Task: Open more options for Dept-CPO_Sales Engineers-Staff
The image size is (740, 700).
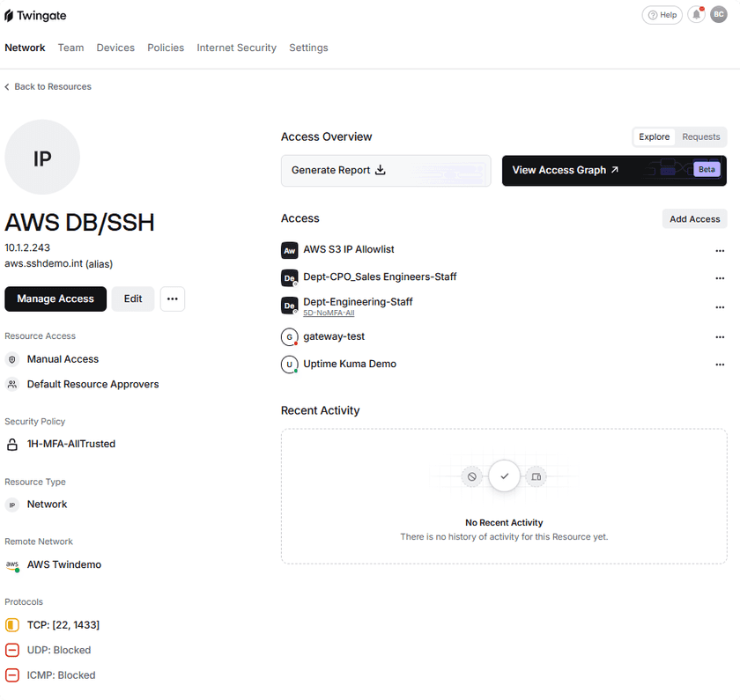Action: click(720, 278)
